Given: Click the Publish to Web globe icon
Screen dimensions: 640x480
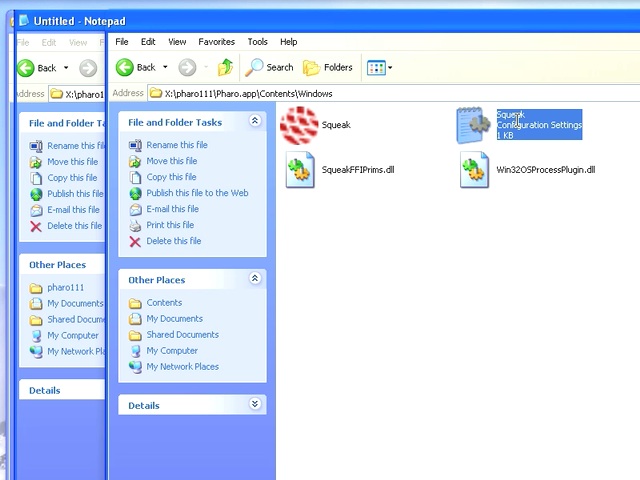Looking at the screenshot, I should (x=135, y=193).
